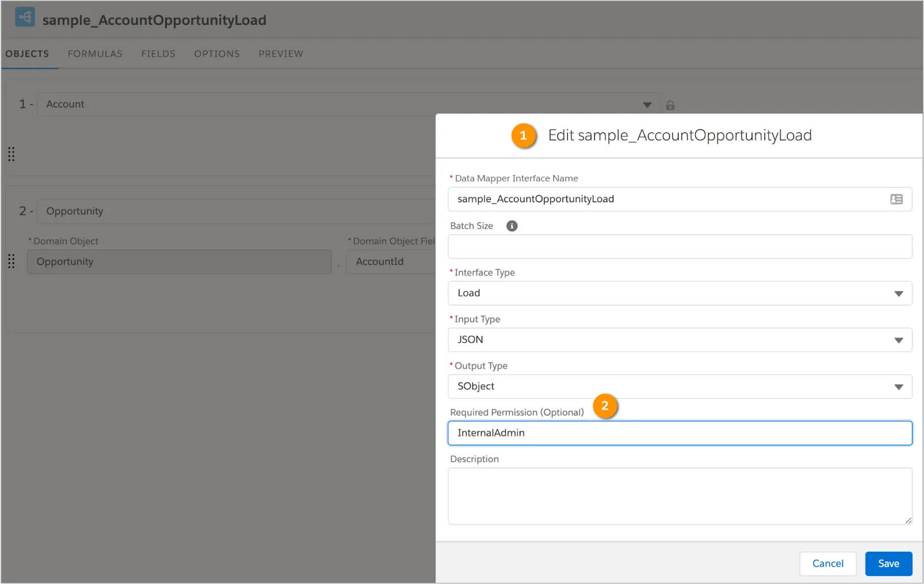Click the Data Mapper Interface Name field
The width and height of the screenshot is (924, 584).
(680, 199)
